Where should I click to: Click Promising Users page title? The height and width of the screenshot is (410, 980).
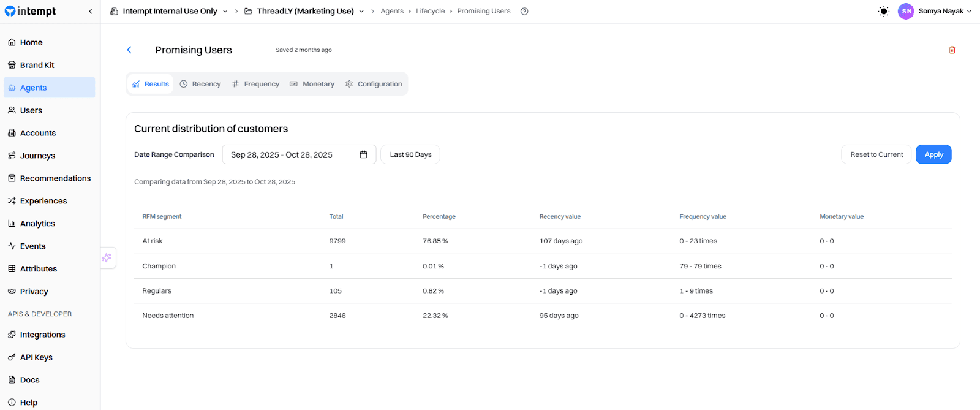click(x=194, y=50)
